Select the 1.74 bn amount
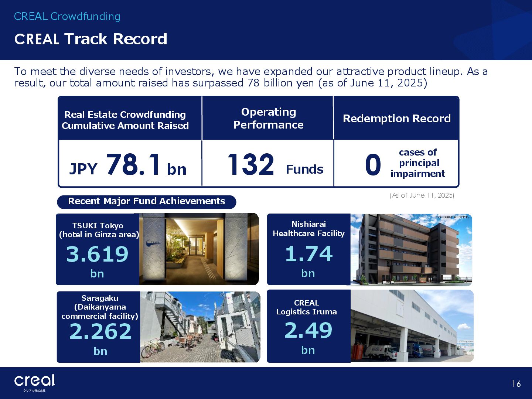Image resolution: width=532 pixels, height=399 pixels. tap(309, 262)
